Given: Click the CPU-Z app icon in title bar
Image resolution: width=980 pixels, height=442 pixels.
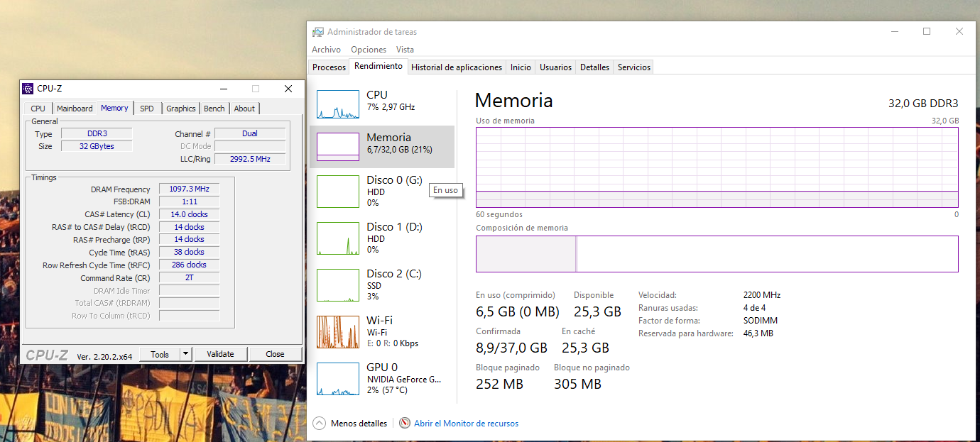Looking at the screenshot, I should pos(28,89).
